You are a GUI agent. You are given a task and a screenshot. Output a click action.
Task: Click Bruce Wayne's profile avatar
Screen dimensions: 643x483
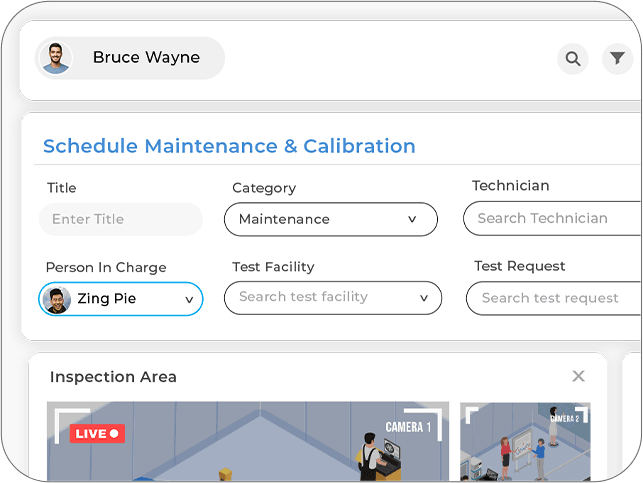point(56,58)
